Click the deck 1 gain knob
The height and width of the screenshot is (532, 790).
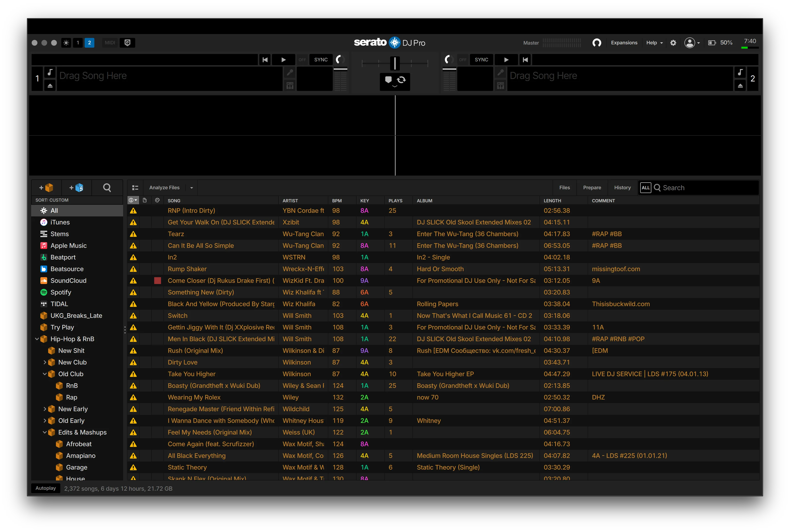click(x=340, y=60)
